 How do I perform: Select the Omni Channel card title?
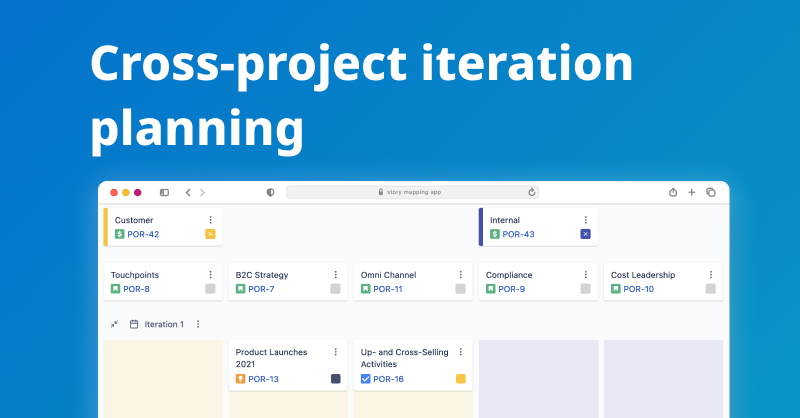click(x=388, y=275)
